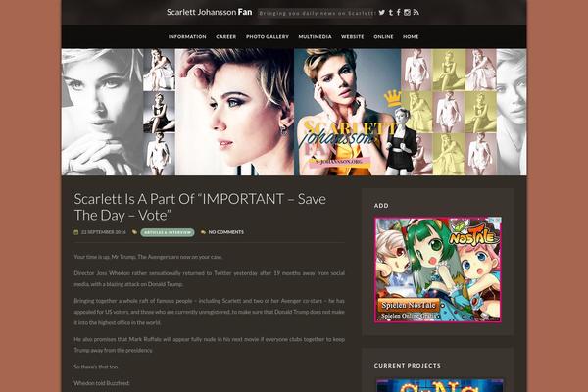Click the comments bubble icon
The width and height of the screenshot is (588, 392).
pos(203,232)
